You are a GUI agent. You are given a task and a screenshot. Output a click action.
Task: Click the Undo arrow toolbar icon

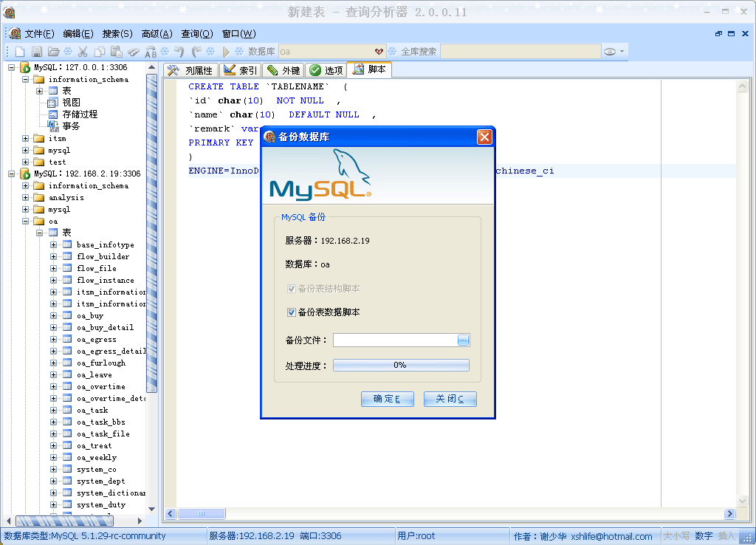click(179, 52)
